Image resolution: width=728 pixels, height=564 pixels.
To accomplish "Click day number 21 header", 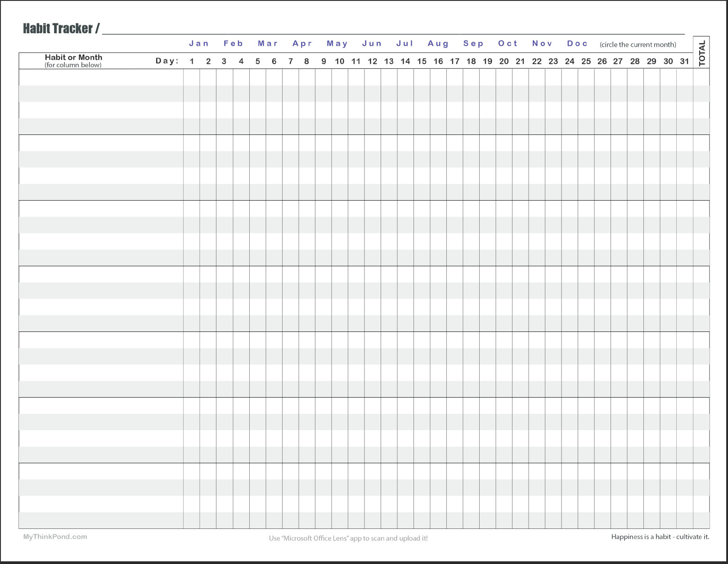I will pos(520,61).
